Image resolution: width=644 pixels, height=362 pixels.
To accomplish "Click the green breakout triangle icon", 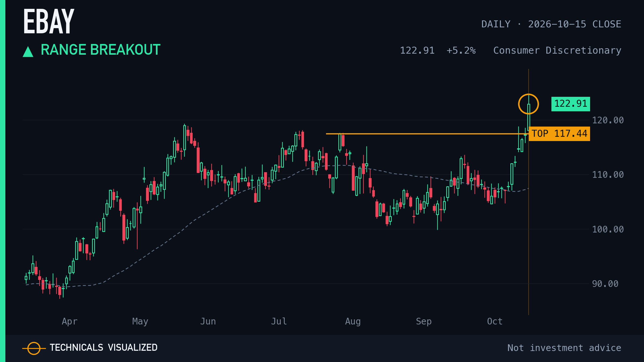I will click(28, 51).
